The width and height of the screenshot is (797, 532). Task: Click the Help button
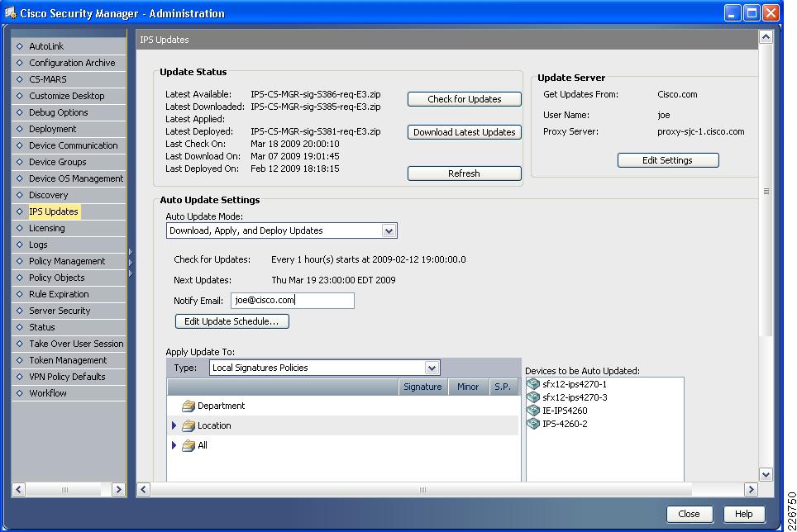pyautogui.click(x=743, y=514)
